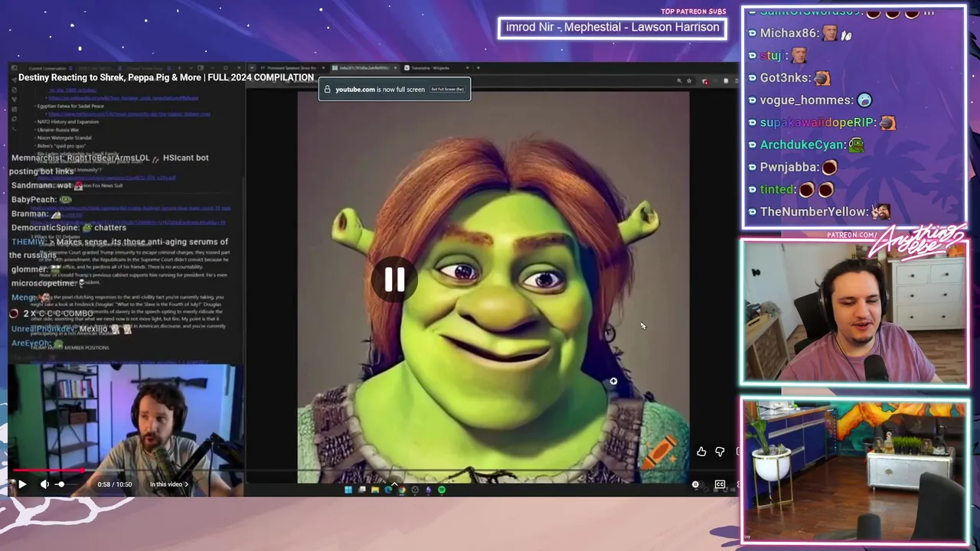Click the 'imrod Nir - Mephestial - Lawson Harrison' banner
980x551 pixels.
pos(612,28)
